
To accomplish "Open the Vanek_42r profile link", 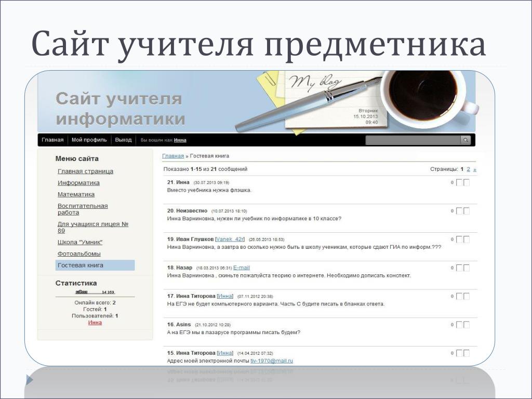I will coord(230,239).
